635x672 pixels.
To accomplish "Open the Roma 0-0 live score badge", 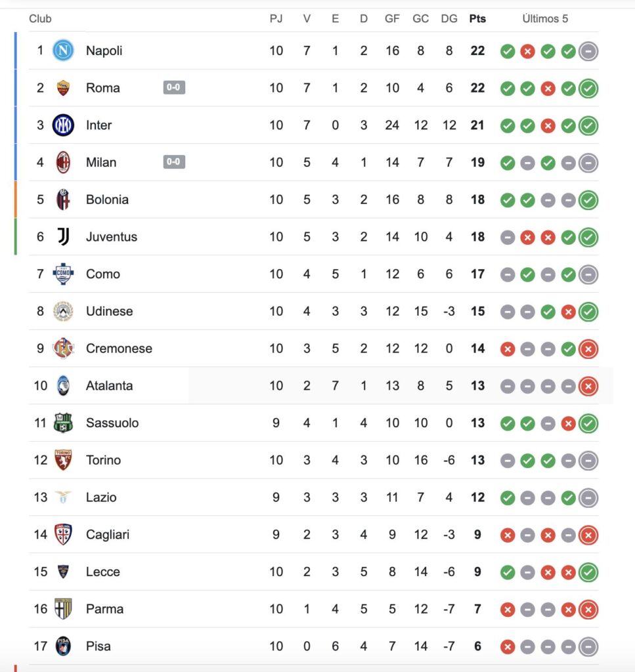I will [174, 88].
